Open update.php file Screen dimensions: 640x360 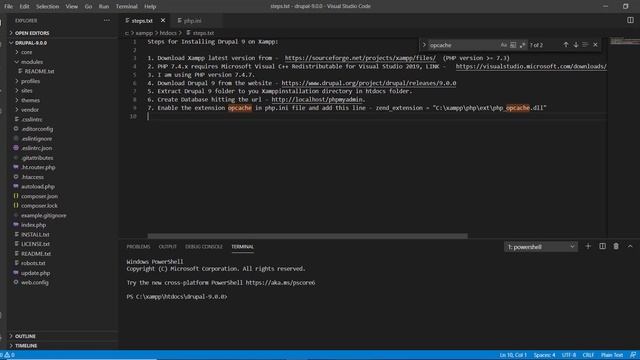(x=36, y=273)
